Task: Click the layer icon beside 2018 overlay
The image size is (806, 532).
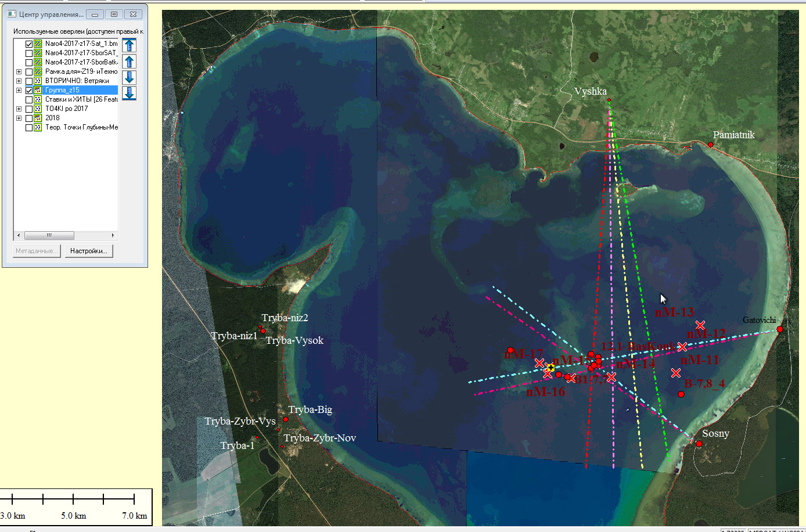Action: click(38, 118)
